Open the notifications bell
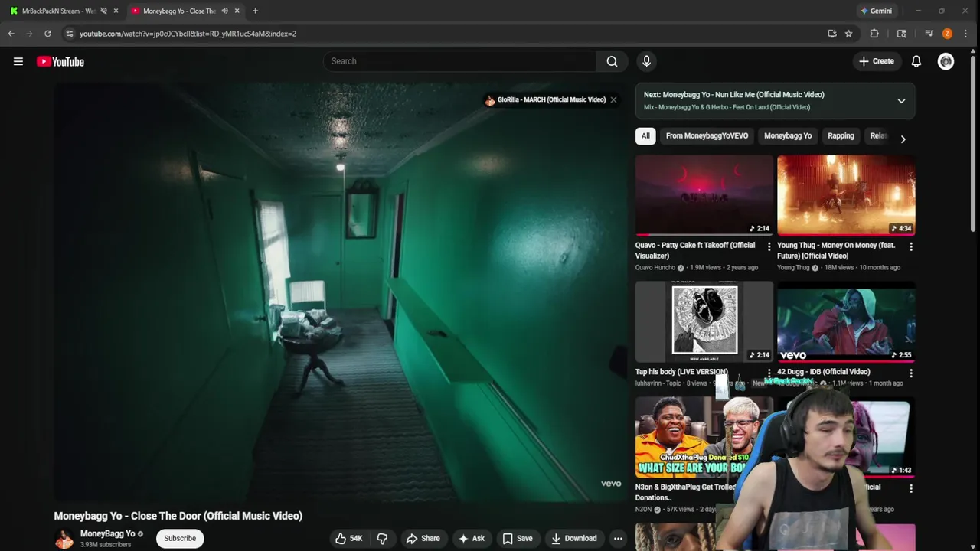This screenshot has height=551, width=980. 916,61
